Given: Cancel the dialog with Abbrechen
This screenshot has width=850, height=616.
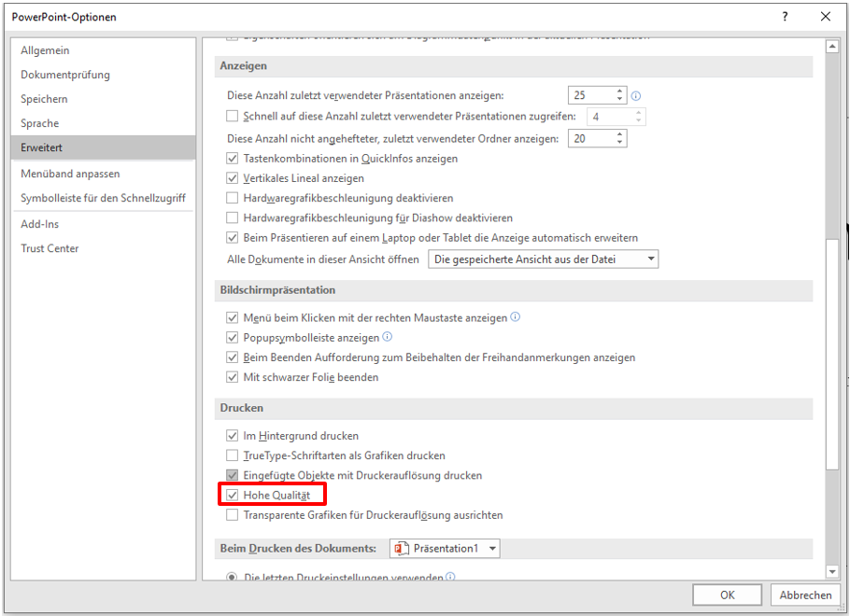Looking at the screenshot, I should tap(805, 595).
